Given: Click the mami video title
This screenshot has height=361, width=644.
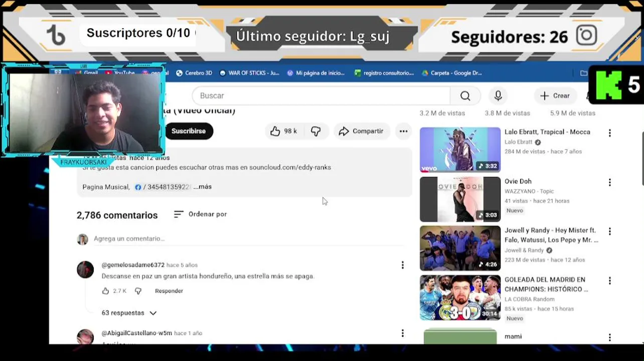Looking at the screenshot, I should click(x=513, y=336).
